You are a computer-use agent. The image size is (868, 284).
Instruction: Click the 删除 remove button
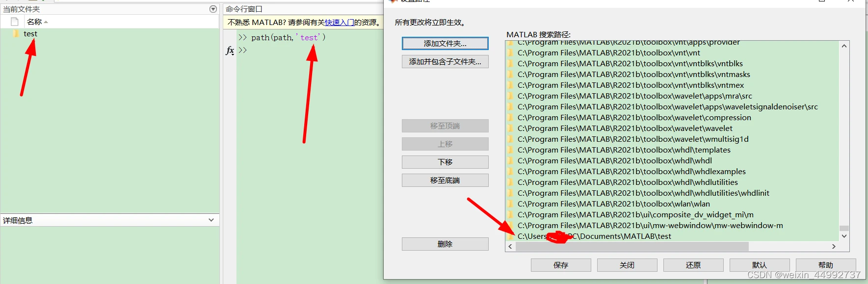click(445, 244)
